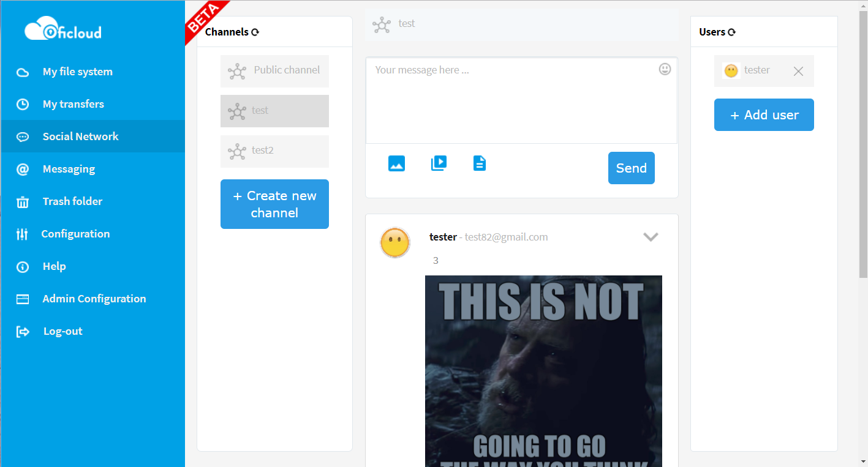Click the Trash folder bin icon
The width and height of the screenshot is (868, 467).
[23, 201]
